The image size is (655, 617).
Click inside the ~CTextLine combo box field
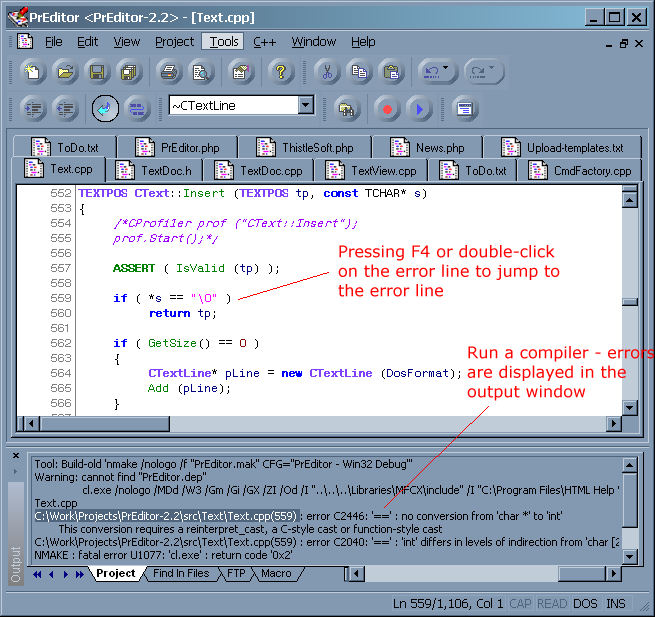click(x=234, y=105)
